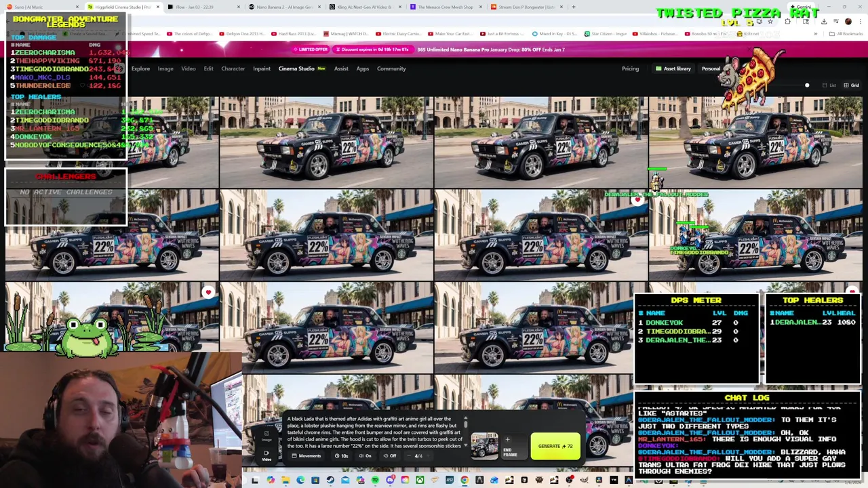Go to the Video nav item
Viewport: 868px width, 488px height.
[189, 68]
